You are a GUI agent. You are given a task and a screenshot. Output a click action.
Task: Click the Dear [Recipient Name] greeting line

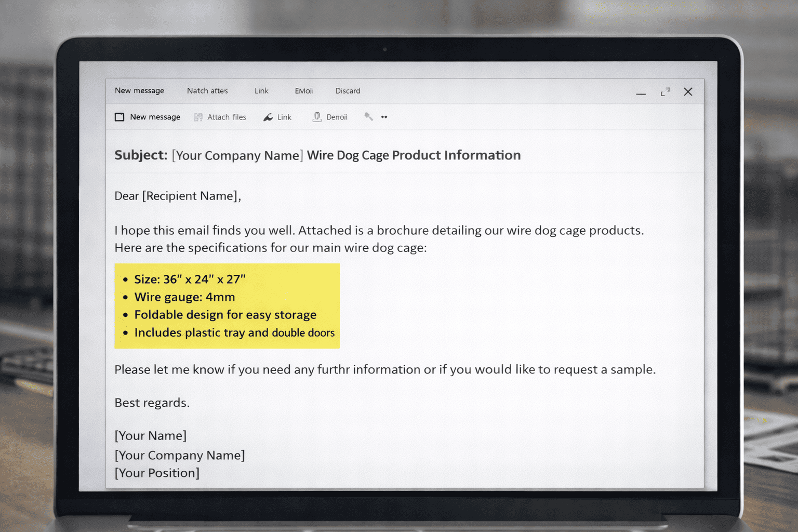(x=178, y=196)
